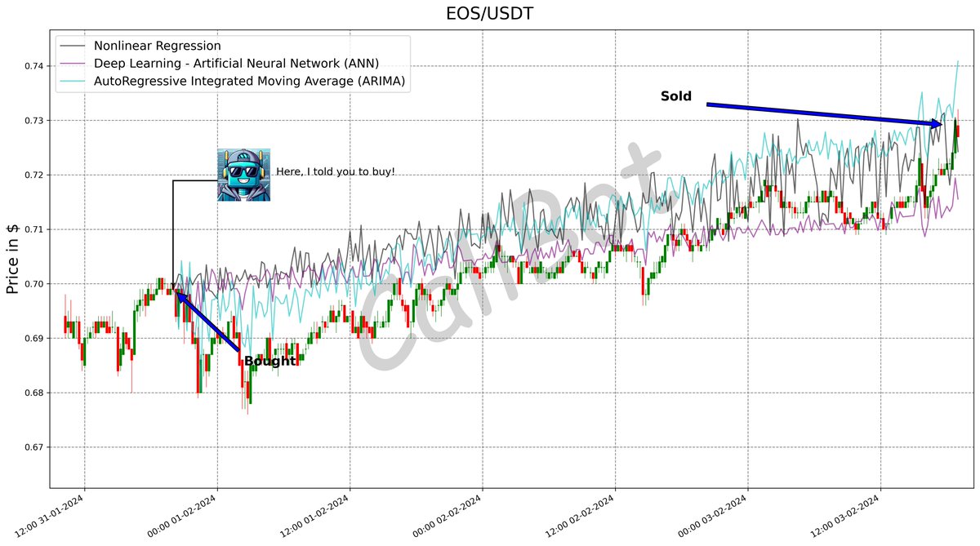980x546 pixels.
Task: Click the ARIMA legend entry
Action: [232, 81]
